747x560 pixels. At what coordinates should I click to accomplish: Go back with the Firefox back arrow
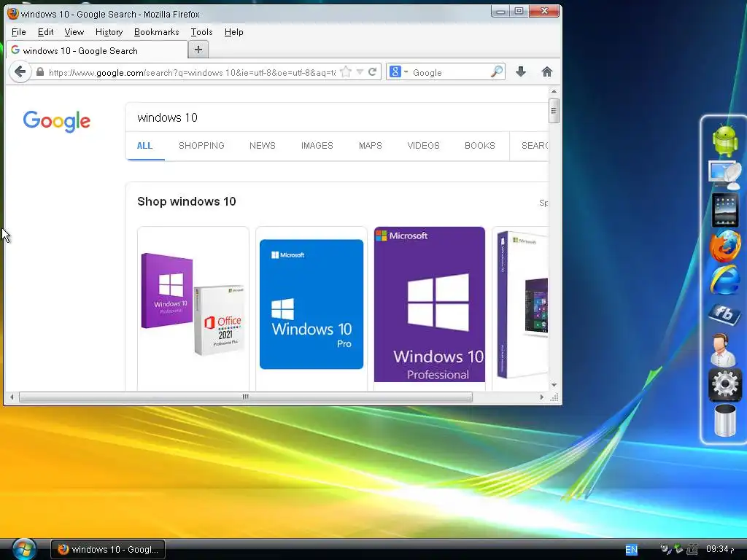click(x=20, y=72)
